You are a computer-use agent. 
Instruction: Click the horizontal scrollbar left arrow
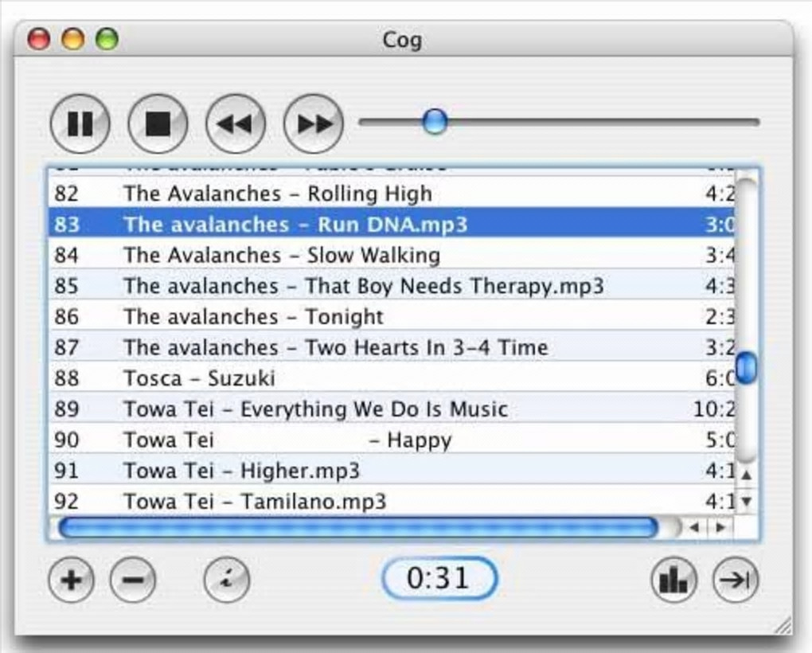694,528
